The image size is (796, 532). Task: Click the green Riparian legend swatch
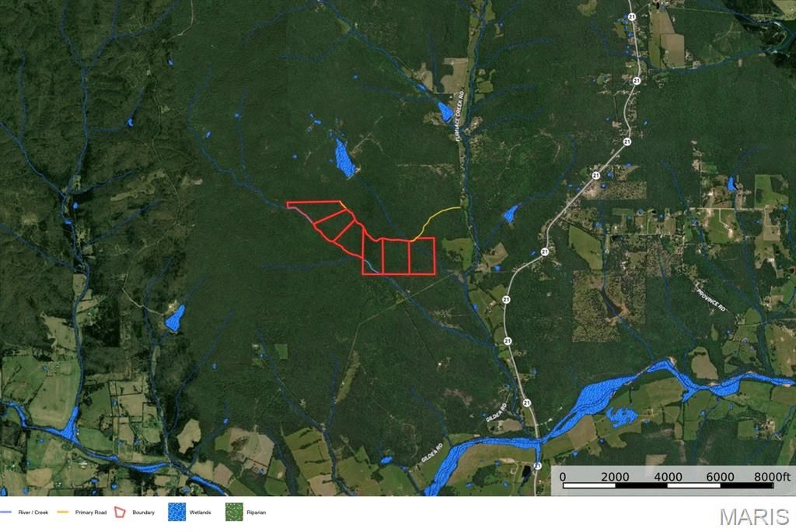click(x=232, y=513)
